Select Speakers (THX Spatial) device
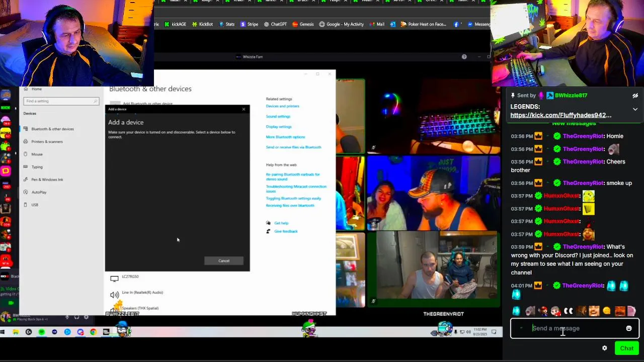This screenshot has height=362, width=644. pyautogui.click(x=135, y=308)
